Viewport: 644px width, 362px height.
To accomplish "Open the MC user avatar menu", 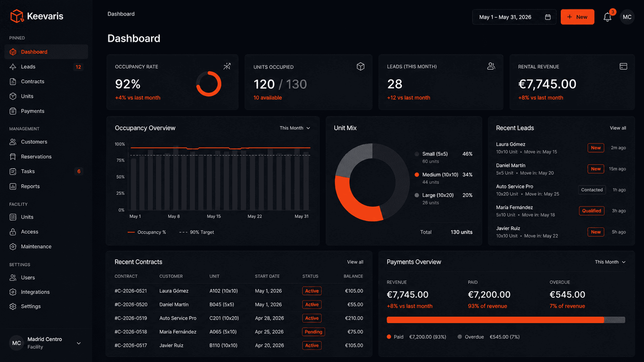I will [x=627, y=17].
